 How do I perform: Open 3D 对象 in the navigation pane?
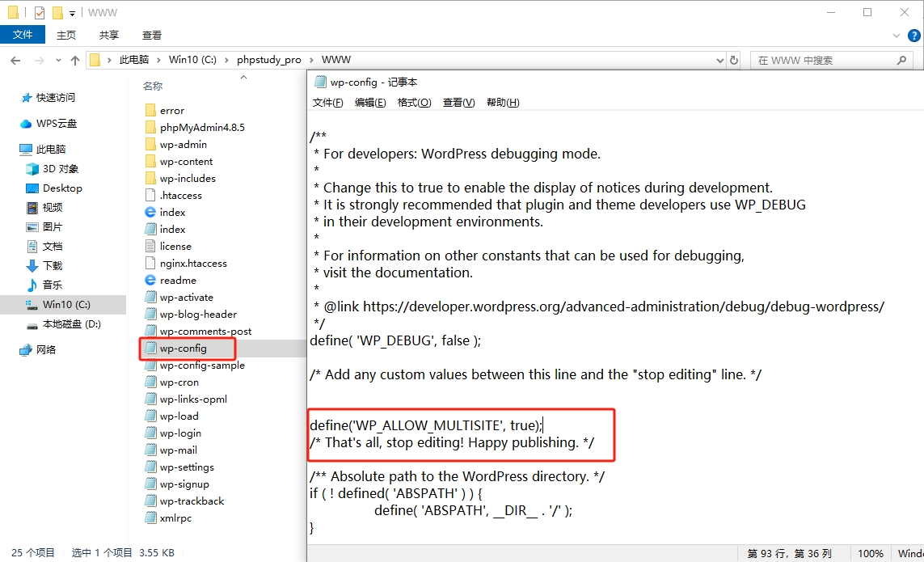pyautogui.click(x=60, y=169)
